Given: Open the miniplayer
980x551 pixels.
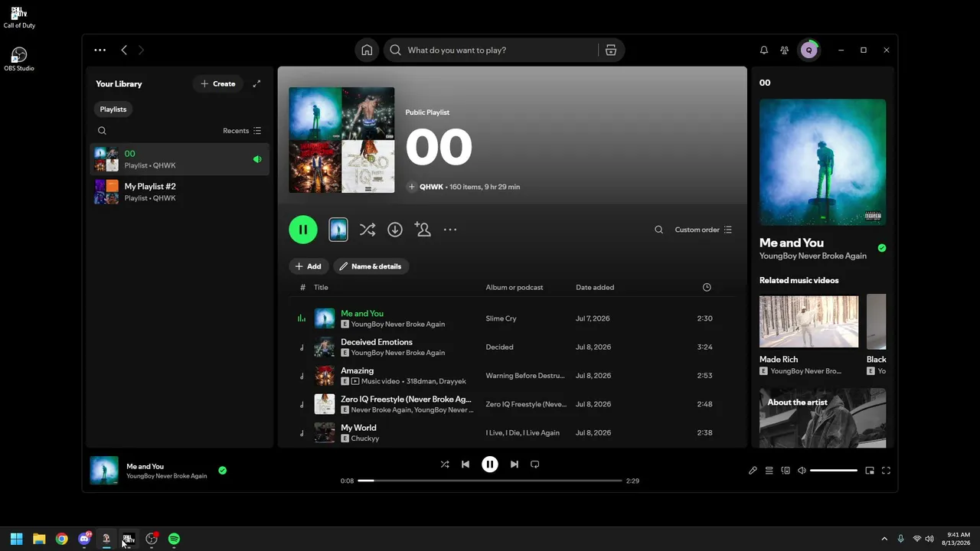Looking at the screenshot, I should pos(870,471).
